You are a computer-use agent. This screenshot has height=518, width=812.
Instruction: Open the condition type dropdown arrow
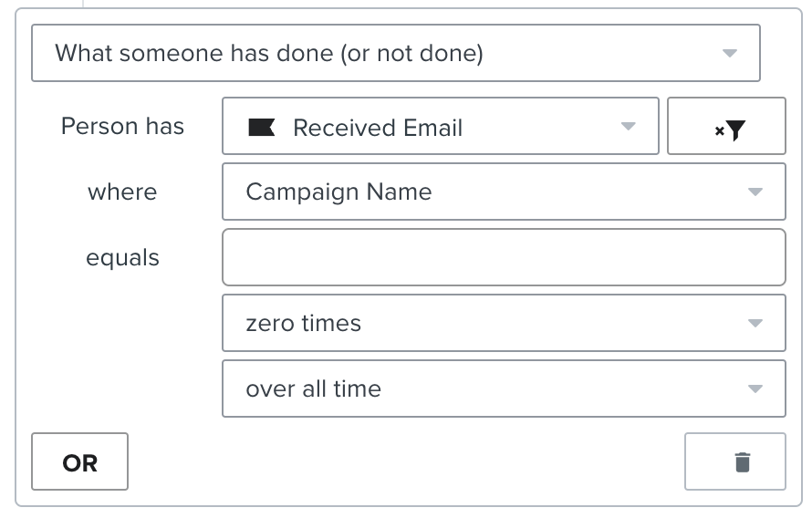(729, 53)
